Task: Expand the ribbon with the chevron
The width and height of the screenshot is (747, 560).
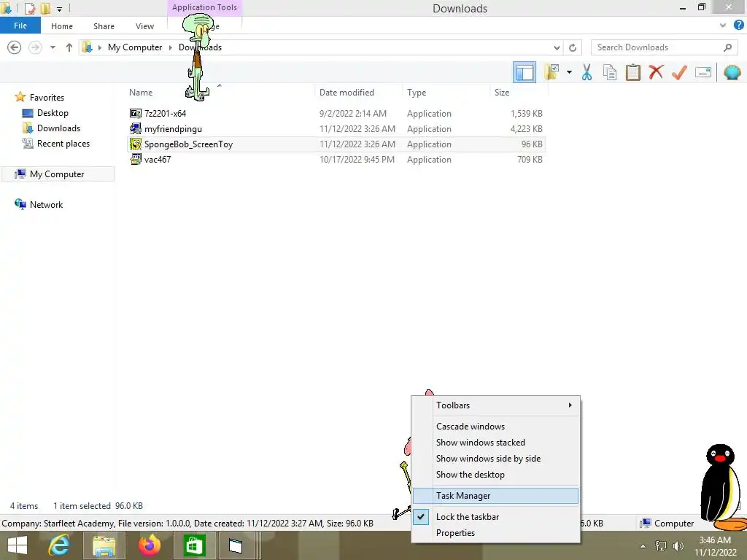Action: [723, 26]
